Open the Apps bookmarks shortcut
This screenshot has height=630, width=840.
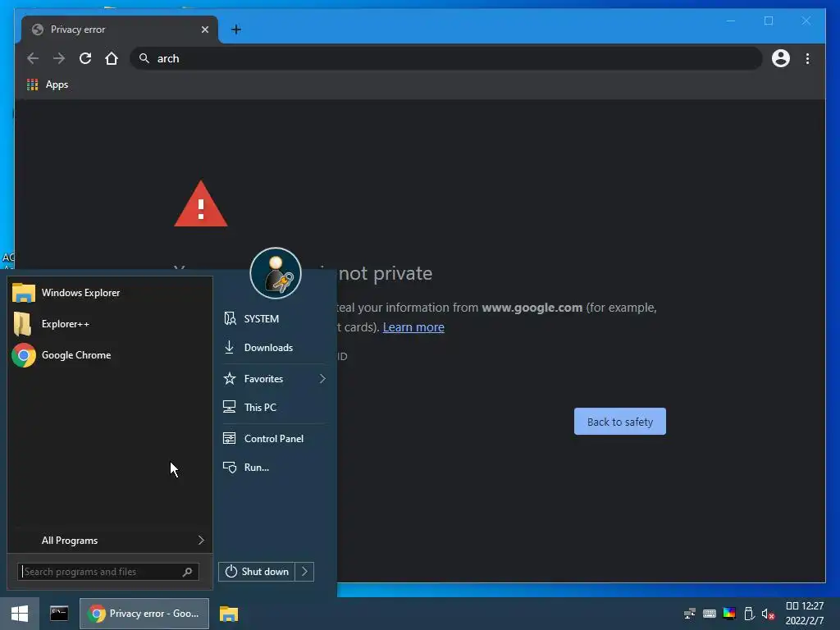pyautogui.click(x=47, y=84)
